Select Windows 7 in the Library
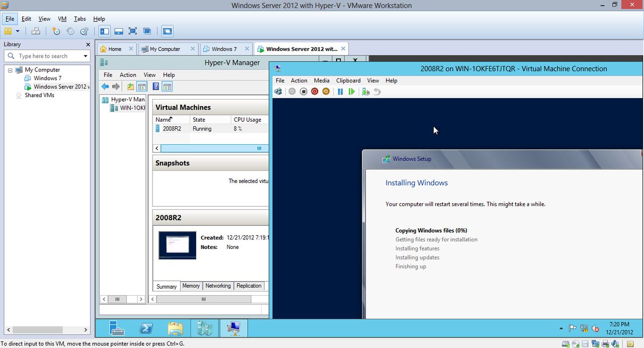This screenshot has width=644, height=348. point(47,78)
